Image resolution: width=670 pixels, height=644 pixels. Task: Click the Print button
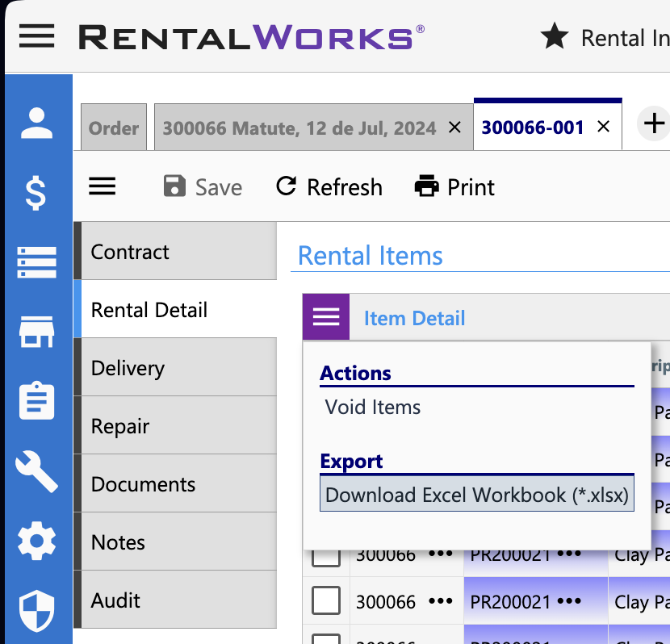coord(454,187)
